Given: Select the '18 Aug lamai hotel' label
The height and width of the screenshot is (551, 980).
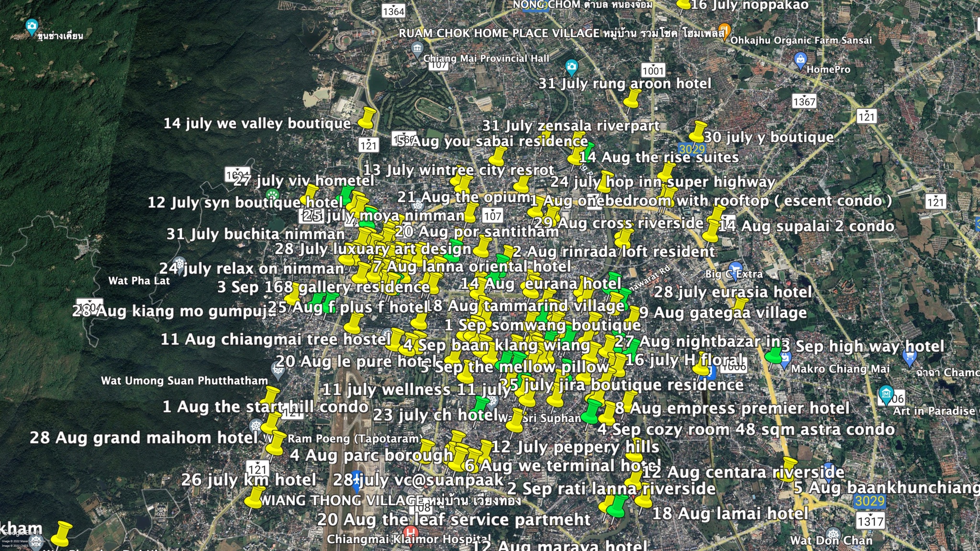Looking at the screenshot, I should (730, 514).
